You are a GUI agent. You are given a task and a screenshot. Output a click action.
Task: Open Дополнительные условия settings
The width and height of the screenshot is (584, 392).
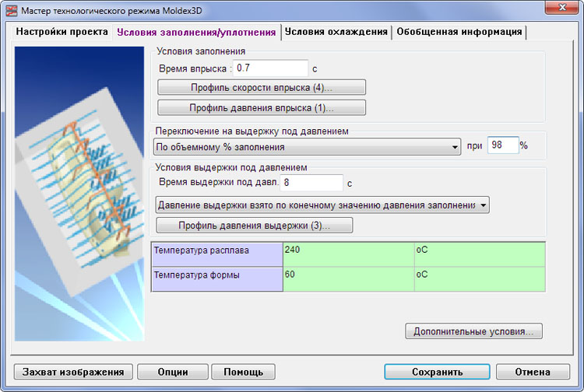click(x=473, y=331)
